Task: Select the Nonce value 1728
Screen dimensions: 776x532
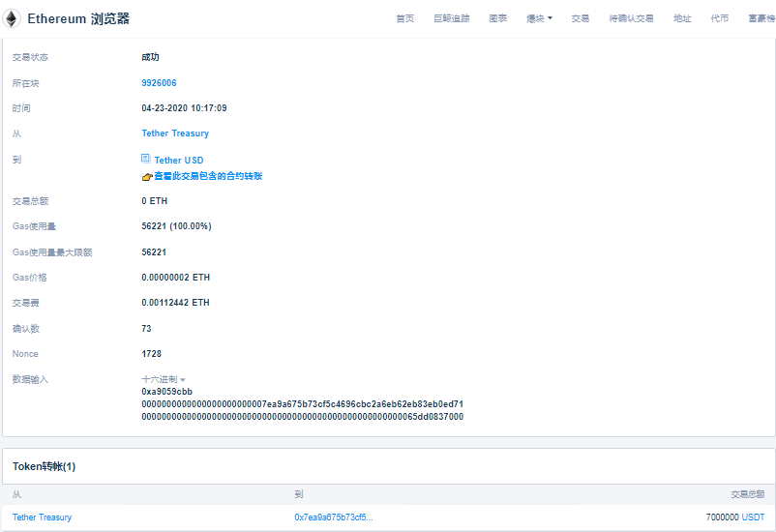Action: 152,354
